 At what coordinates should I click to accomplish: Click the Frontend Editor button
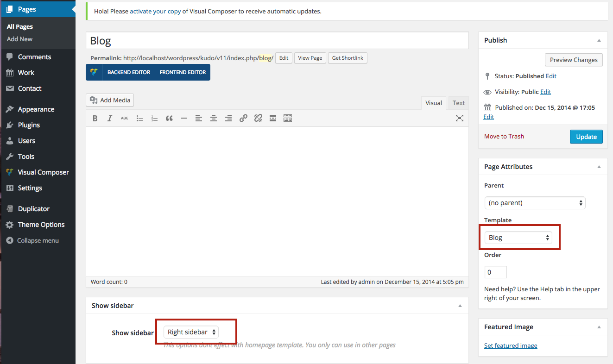[183, 72]
